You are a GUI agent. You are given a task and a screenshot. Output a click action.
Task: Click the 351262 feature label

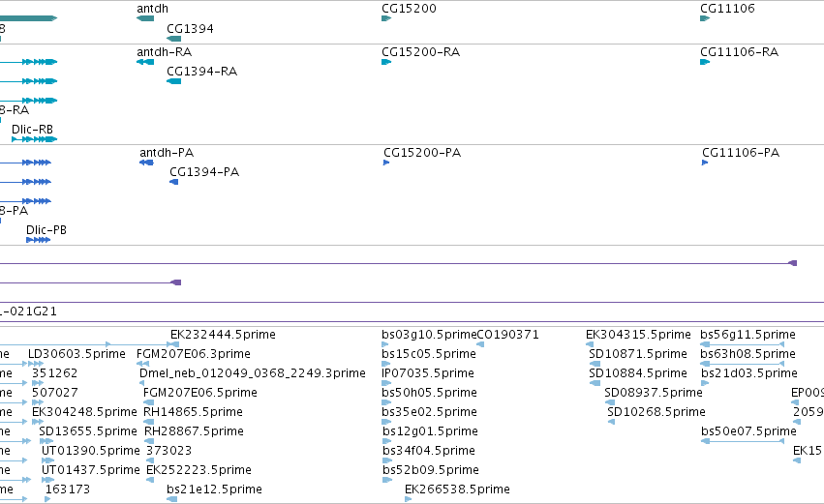[x=54, y=373]
